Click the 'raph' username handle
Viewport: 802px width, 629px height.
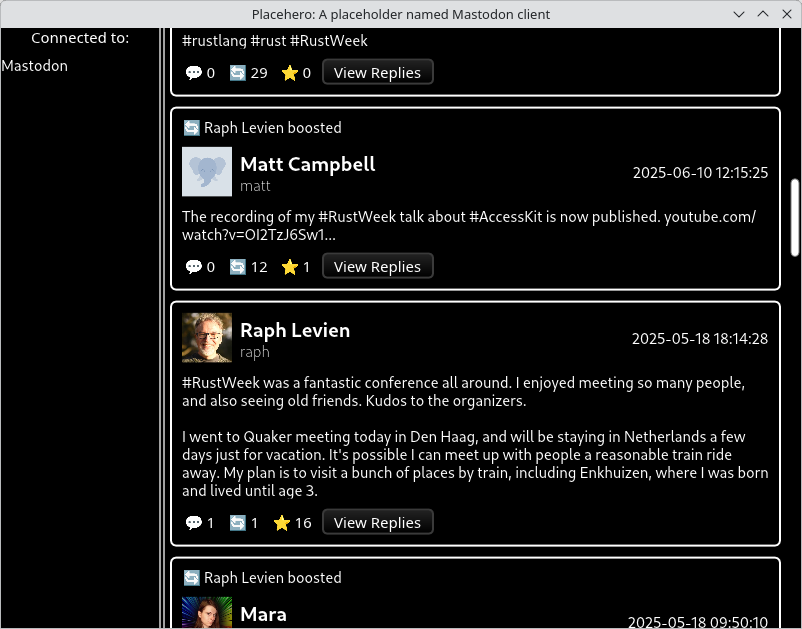tap(255, 352)
